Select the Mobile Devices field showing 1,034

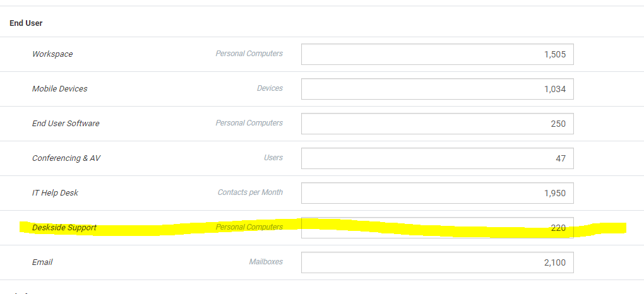point(438,89)
